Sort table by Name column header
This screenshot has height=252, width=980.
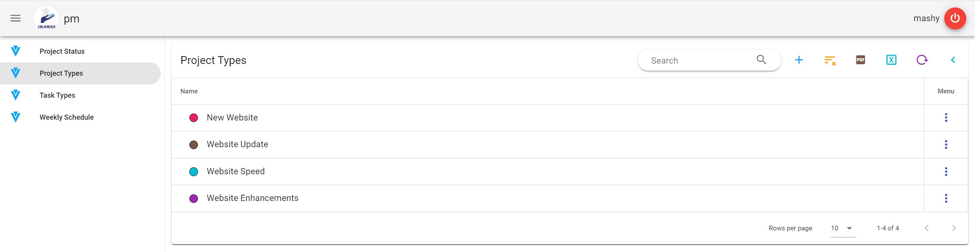pos(189,91)
